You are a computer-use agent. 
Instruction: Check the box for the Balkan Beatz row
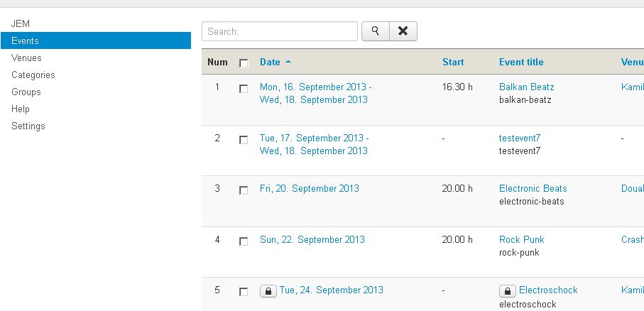point(244,89)
